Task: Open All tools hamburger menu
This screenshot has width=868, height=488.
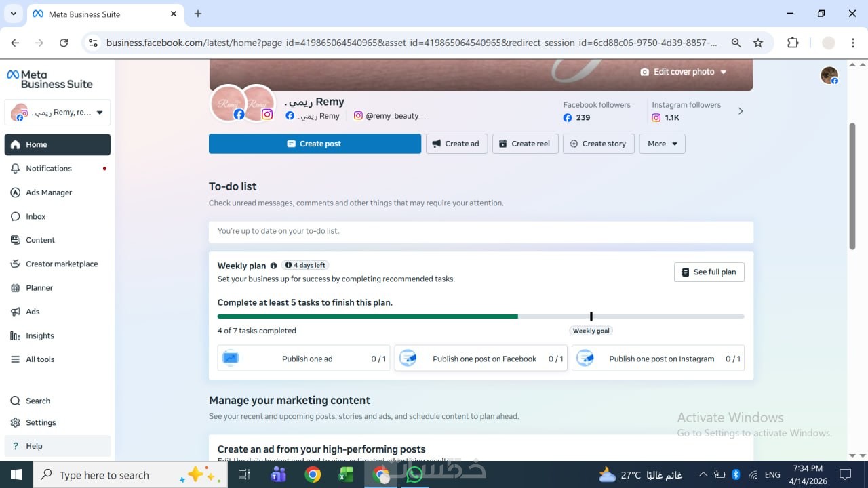Action: pyautogui.click(x=58, y=359)
